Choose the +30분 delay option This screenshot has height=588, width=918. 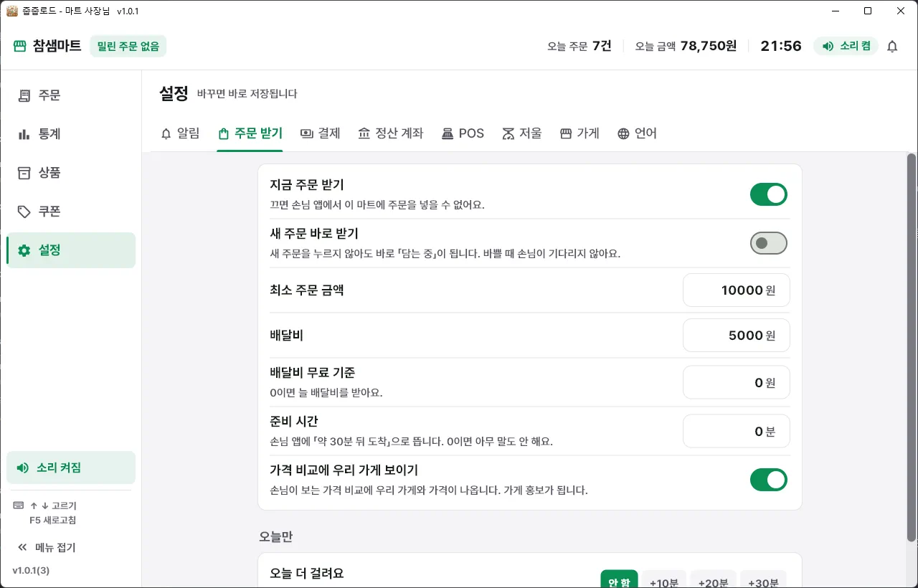[763, 579]
